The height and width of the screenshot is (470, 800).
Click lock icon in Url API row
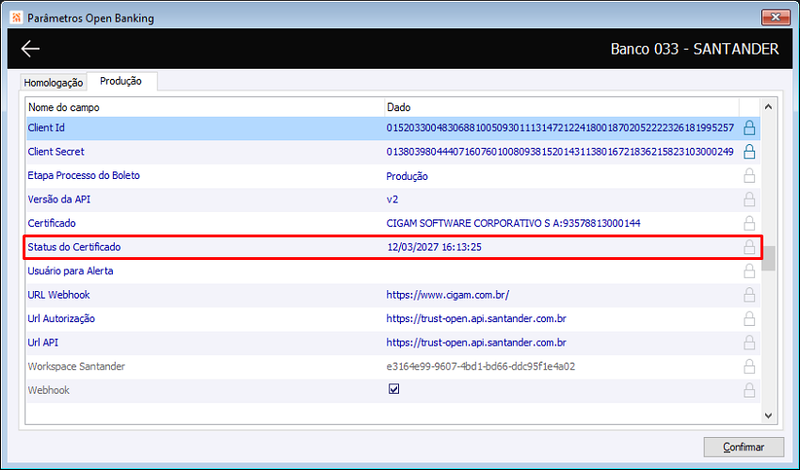[x=749, y=342]
